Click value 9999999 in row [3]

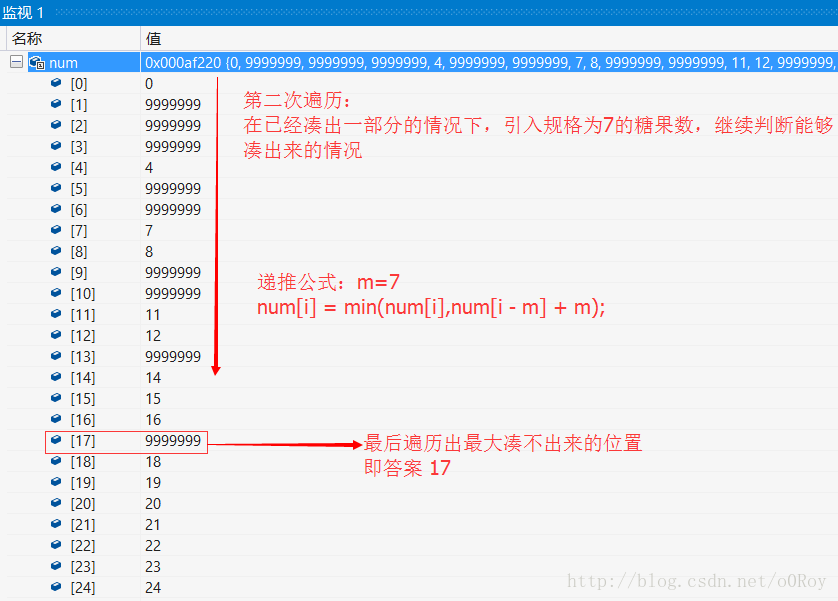173,147
